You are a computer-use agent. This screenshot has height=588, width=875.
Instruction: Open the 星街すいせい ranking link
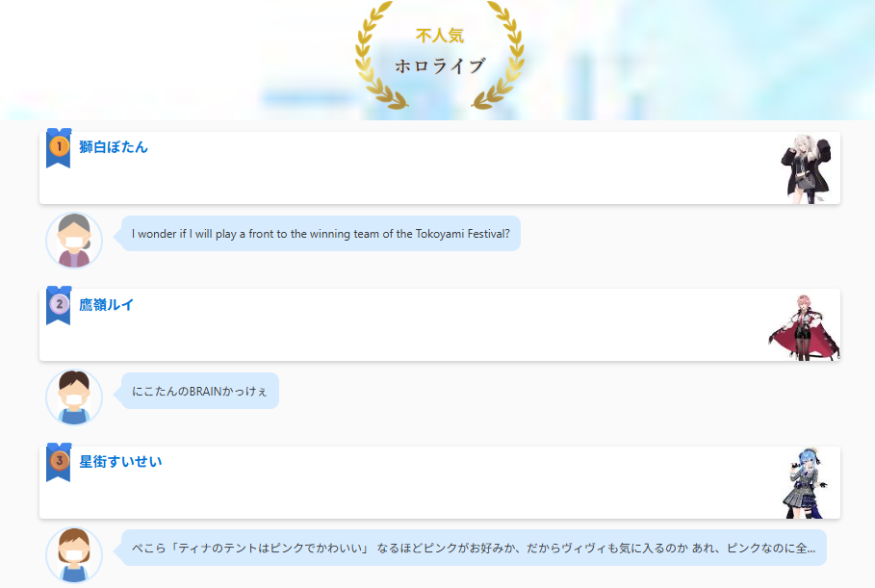[120, 462]
